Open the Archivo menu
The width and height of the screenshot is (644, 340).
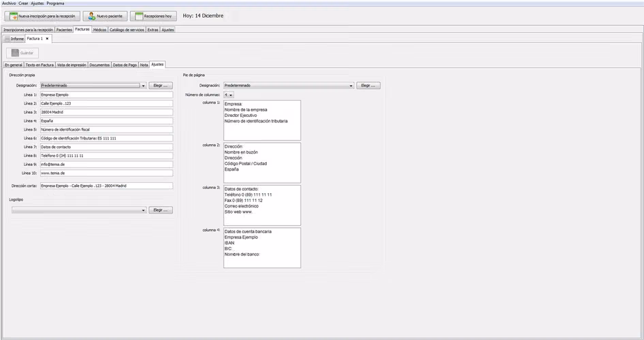pyautogui.click(x=9, y=3)
